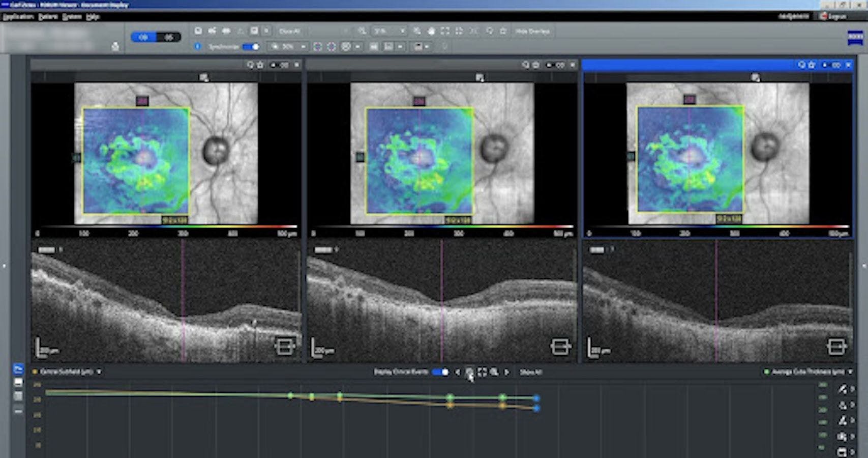Click the compare side-by-side icon in top toolbar
The image size is (868, 458).
coord(226,31)
